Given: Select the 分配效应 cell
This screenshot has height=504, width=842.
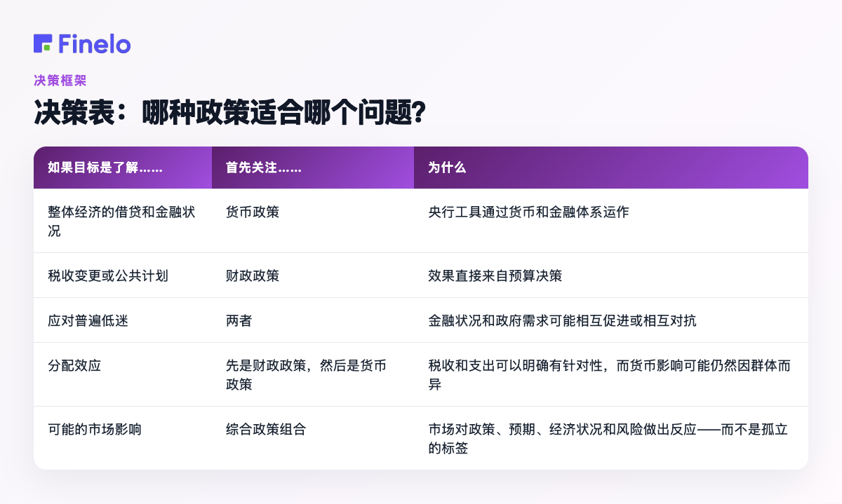Looking at the screenshot, I should [x=123, y=374].
